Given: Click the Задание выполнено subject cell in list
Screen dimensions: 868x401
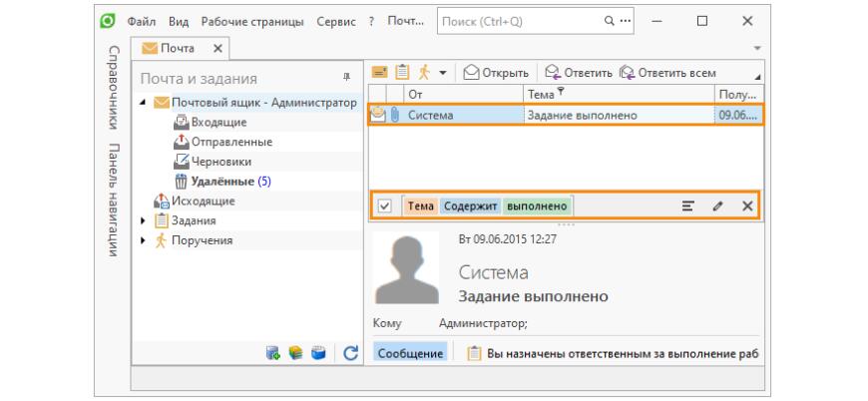Looking at the screenshot, I should point(619,115).
